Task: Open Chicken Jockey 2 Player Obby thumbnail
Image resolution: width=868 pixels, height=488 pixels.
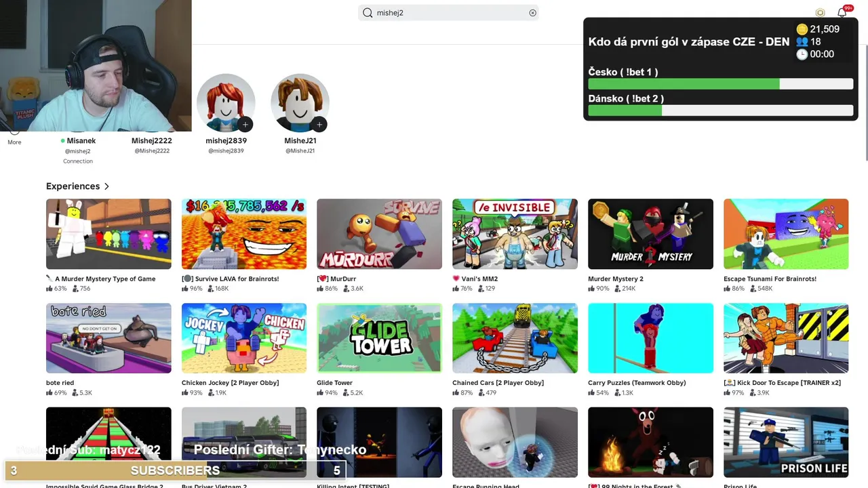Action: (244, 338)
